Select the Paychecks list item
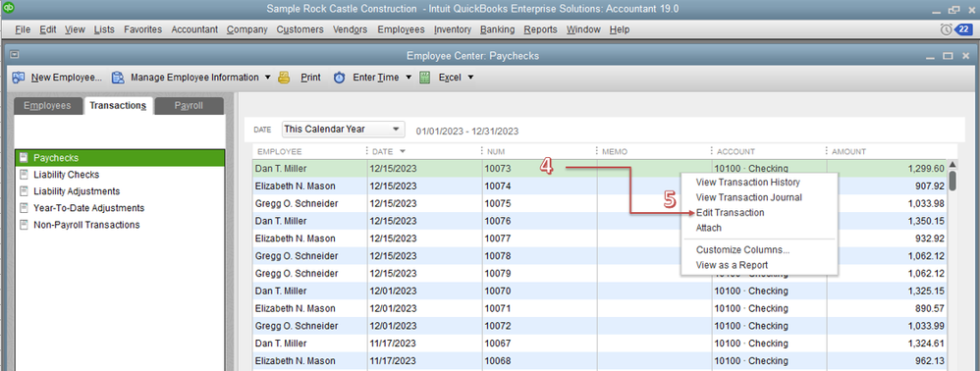Screen dimensions: 980x371 point(120,157)
